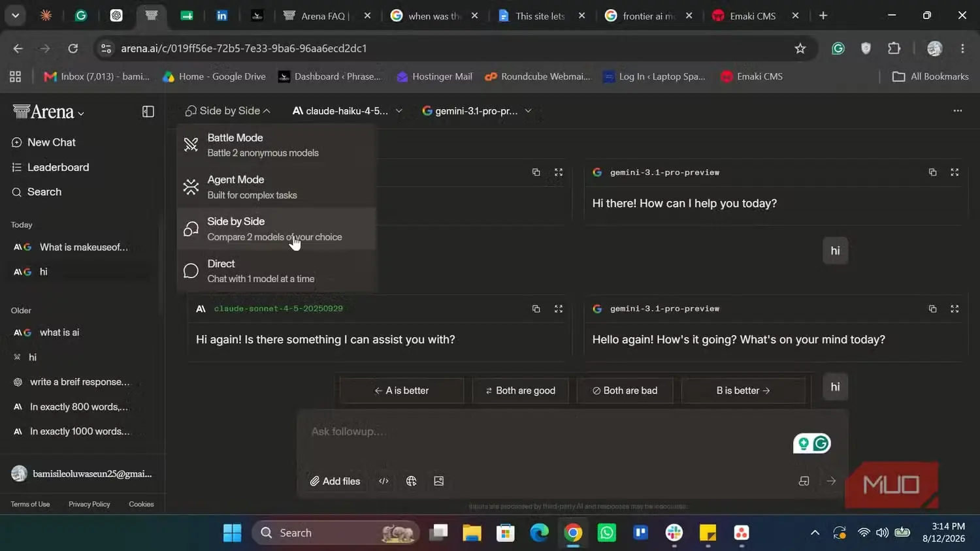The width and height of the screenshot is (980, 551).
Task: Select Battle Mode from the menu
Action: tap(276, 145)
